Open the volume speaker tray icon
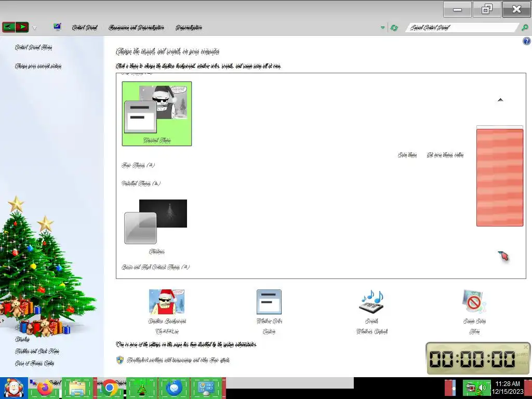 [482, 388]
